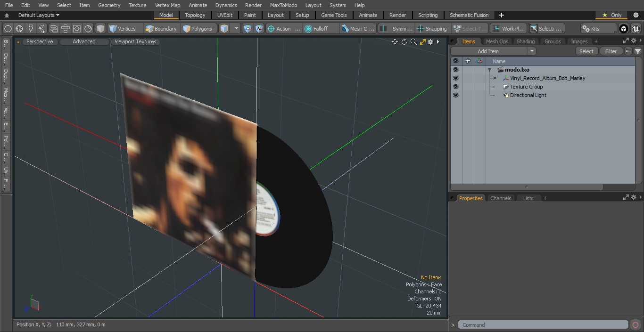644x332 pixels.
Task: Maximize viewport with orange arrows icon
Action: pyautogui.click(x=422, y=42)
